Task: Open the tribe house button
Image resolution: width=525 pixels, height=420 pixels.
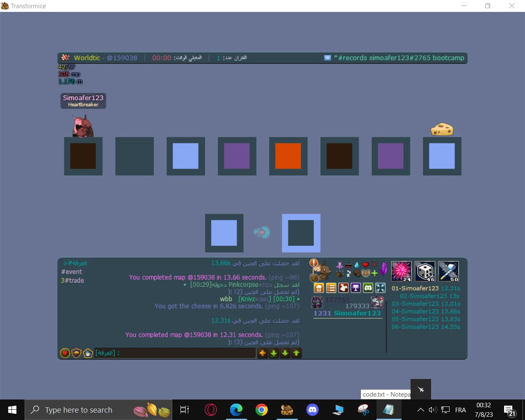Action: [x=319, y=288]
